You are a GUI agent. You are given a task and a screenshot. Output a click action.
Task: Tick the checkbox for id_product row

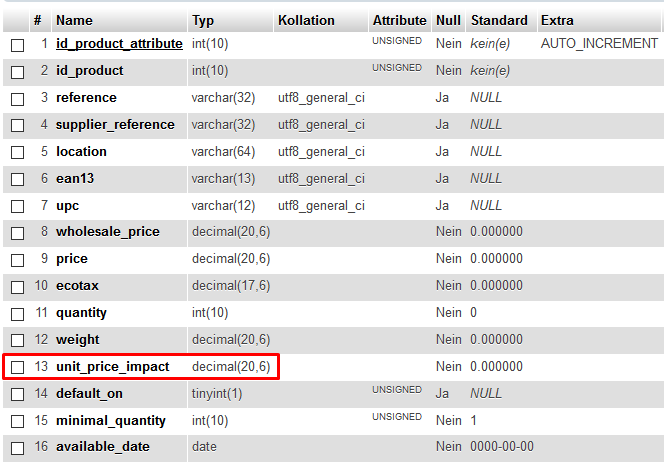[17, 72]
